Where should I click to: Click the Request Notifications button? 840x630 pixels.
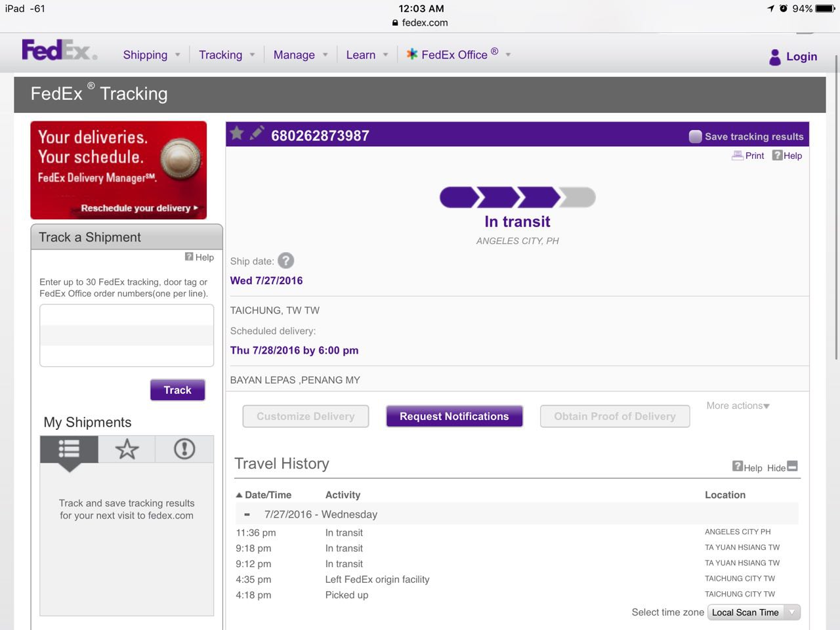454,417
